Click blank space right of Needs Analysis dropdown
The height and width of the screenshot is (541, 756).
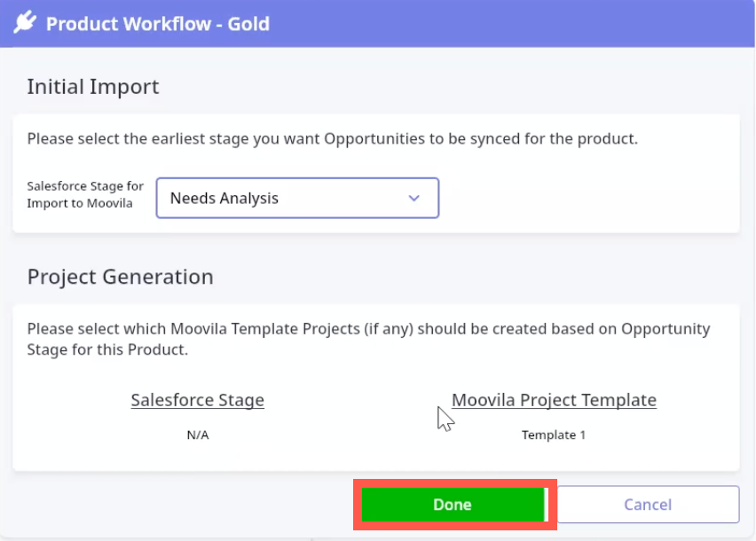point(586,198)
